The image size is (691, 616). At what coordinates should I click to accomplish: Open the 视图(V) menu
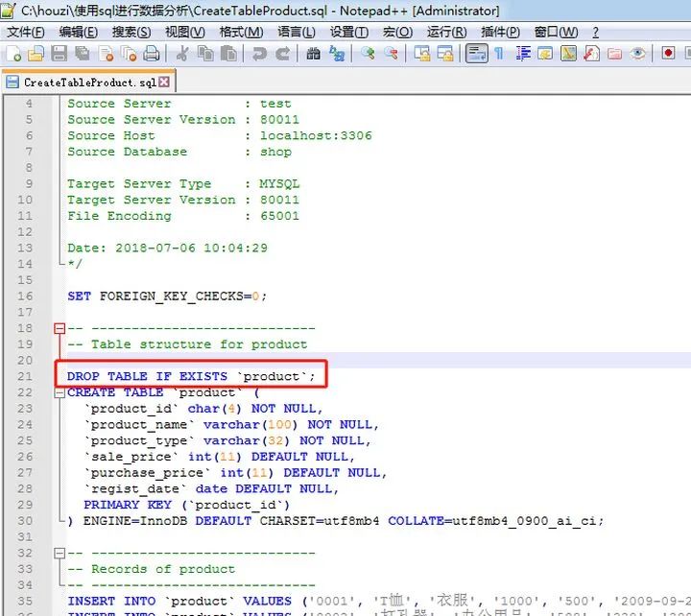(x=185, y=33)
